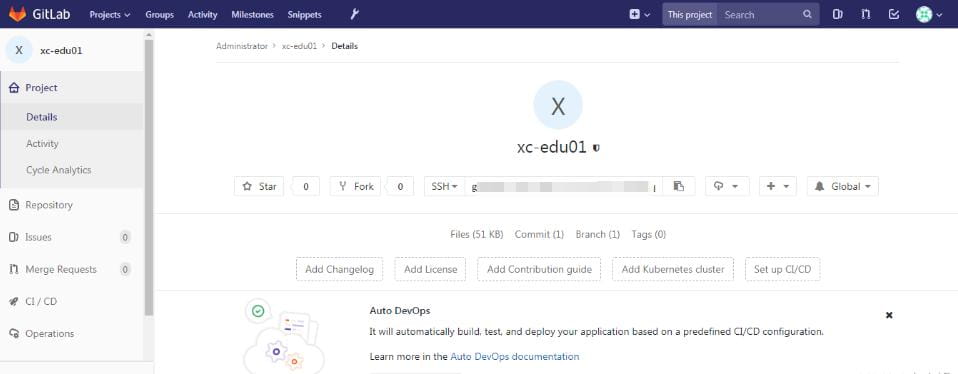Viewport: 958px width, 374px height.
Task: Open Milestones in top navigation
Action: [x=252, y=15]
